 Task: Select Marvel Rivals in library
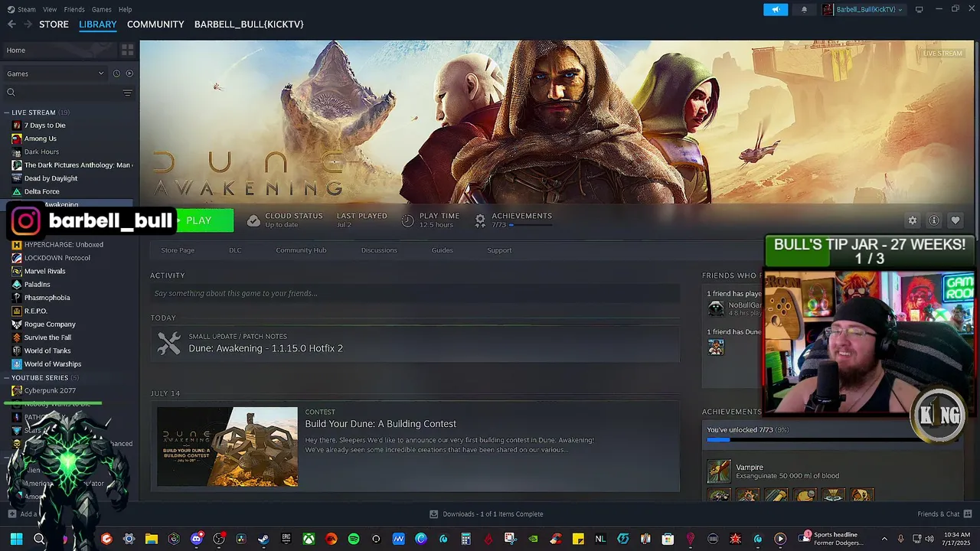(44, 271)
